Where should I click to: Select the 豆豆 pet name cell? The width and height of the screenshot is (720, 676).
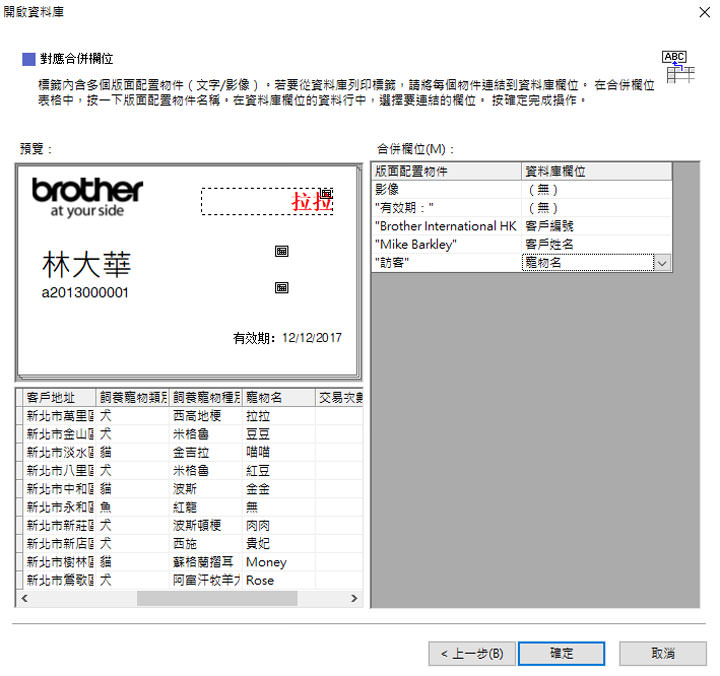[x=279, y=434]
